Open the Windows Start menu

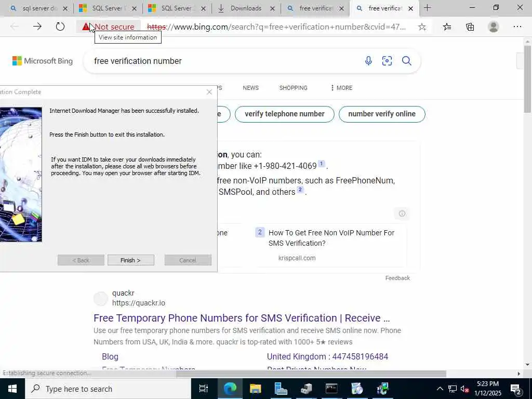[x=12, y=389]
